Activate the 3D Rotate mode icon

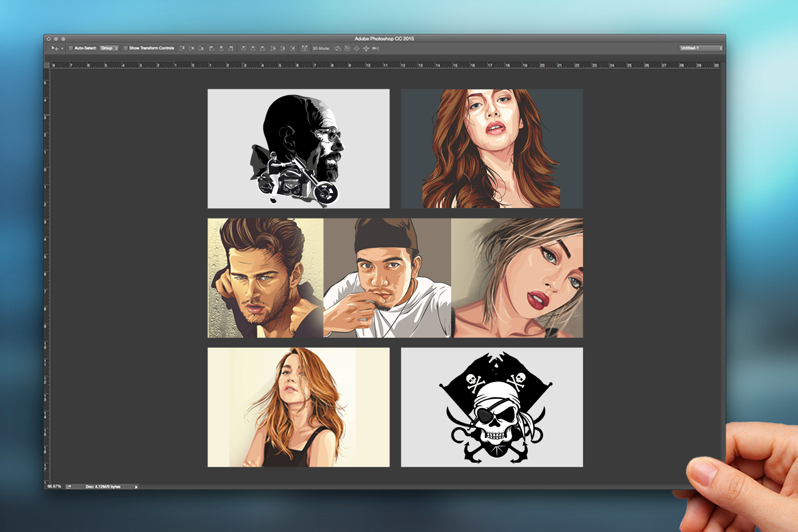(337, 48)
